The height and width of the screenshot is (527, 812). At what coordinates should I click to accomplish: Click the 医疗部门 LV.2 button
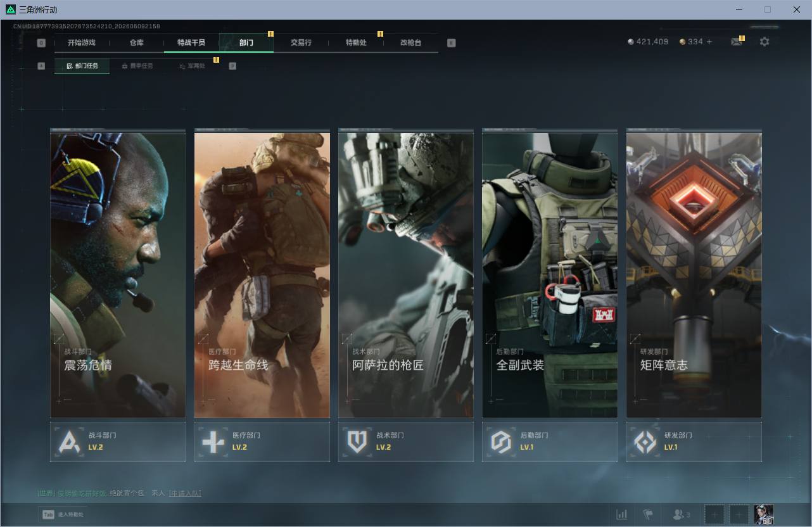(x=262, y=441)
